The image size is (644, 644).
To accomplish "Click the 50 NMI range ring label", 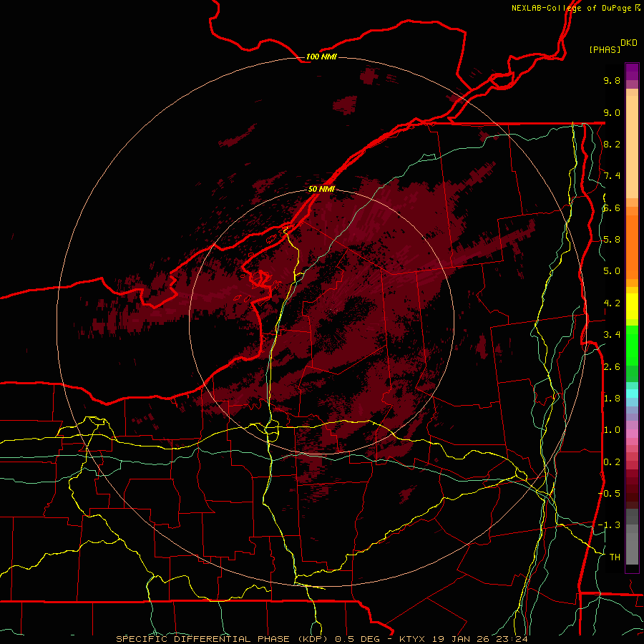I will [321, 189].
